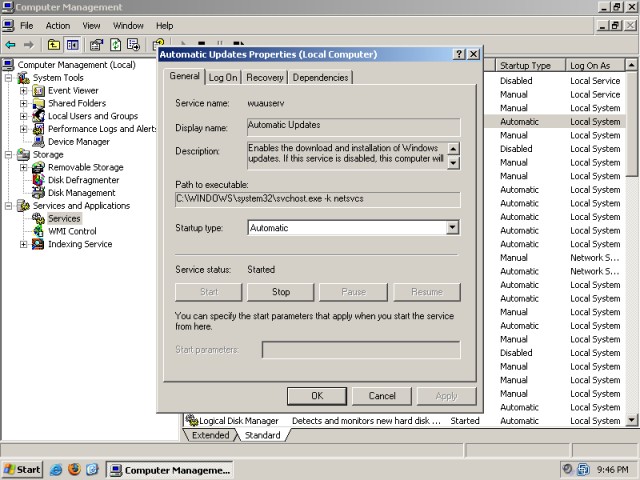Click the Indexing Service icon
The width and height of the screenshot is (640, 480).
[38, 244]
